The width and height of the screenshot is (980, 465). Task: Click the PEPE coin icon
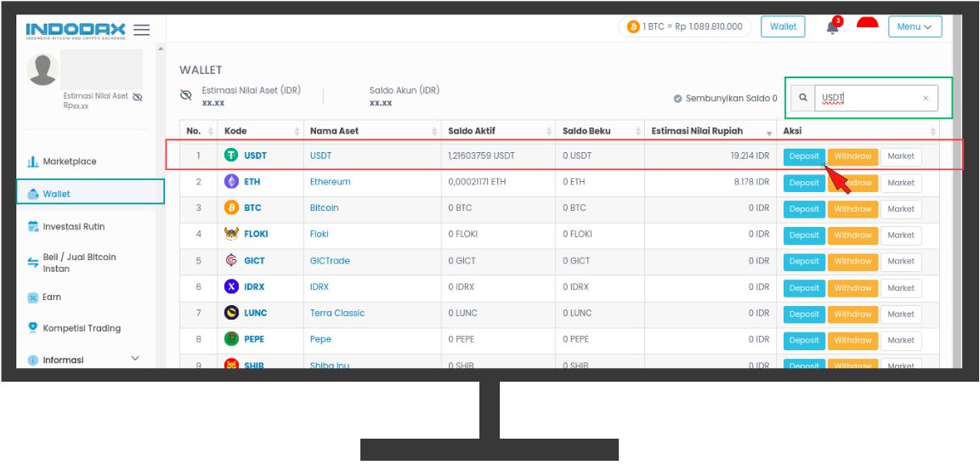tap(231, 339)
